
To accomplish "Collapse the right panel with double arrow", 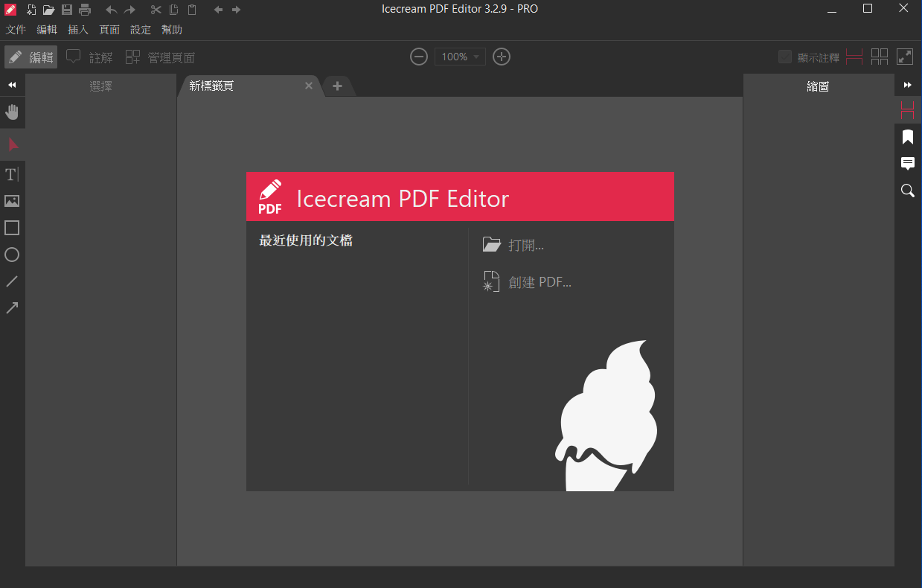I will click(907, 85).
